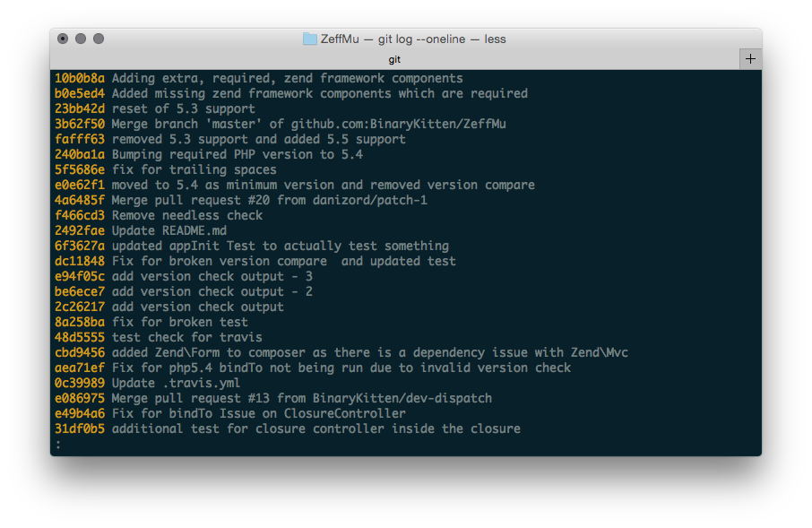
Task: Select commit hash e49b4a6 fixing bindTo issue
Action: [79, 413]
